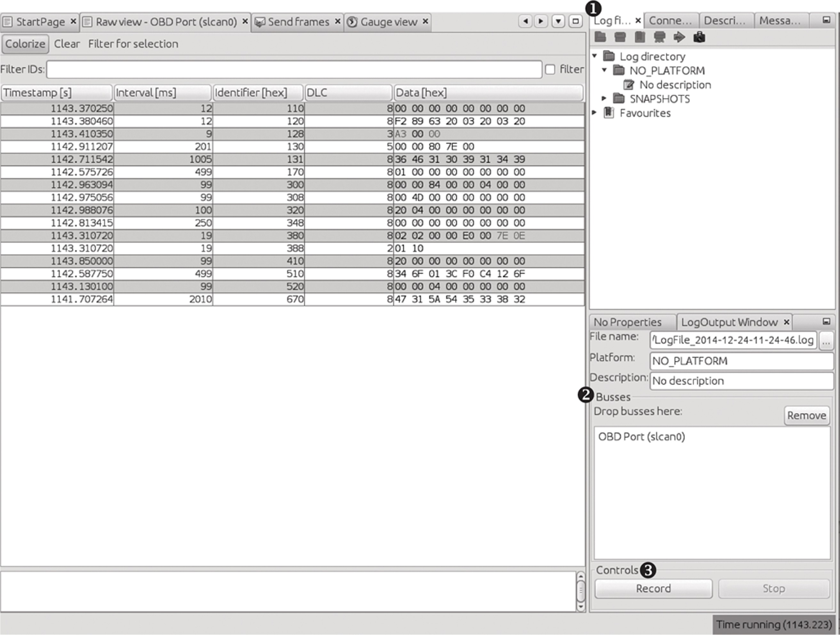Close the StartPage tab
Viewport: 840px width, 635px height.
coord(73,21)
